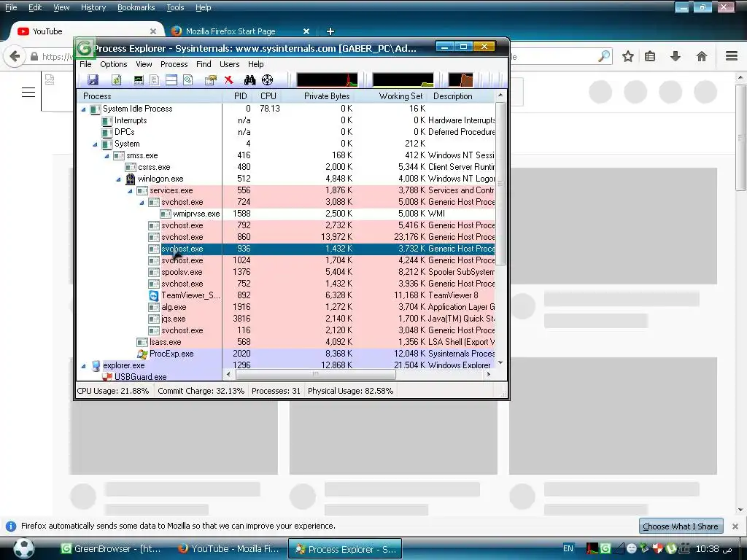The image size is (747, 560).
Task: Open the Find menu in Process Explorer
Action: tap(204, 64)
